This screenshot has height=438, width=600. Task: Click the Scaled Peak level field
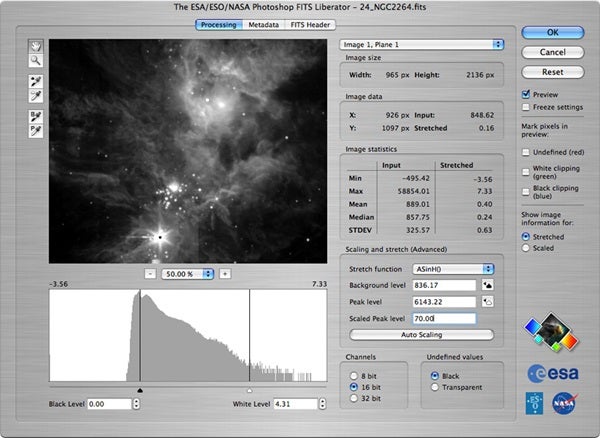[444, 318]
